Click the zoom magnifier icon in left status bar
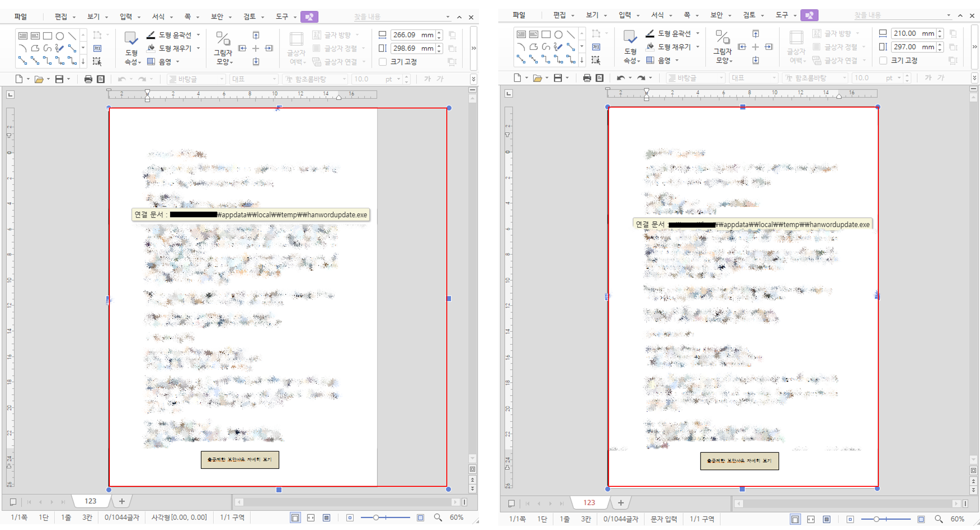Viewport: 980px width, 530px height. pos(438,518)
